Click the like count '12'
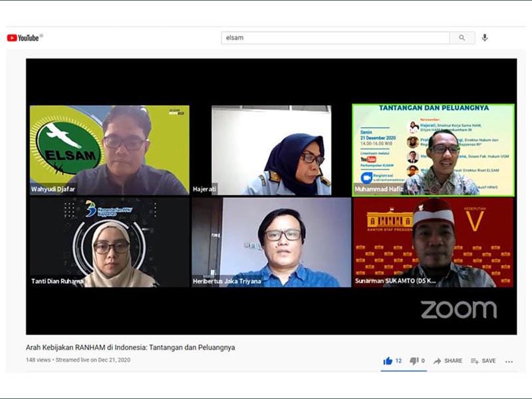The width and height of the screenshot is (532, 399). pos(398,361)
